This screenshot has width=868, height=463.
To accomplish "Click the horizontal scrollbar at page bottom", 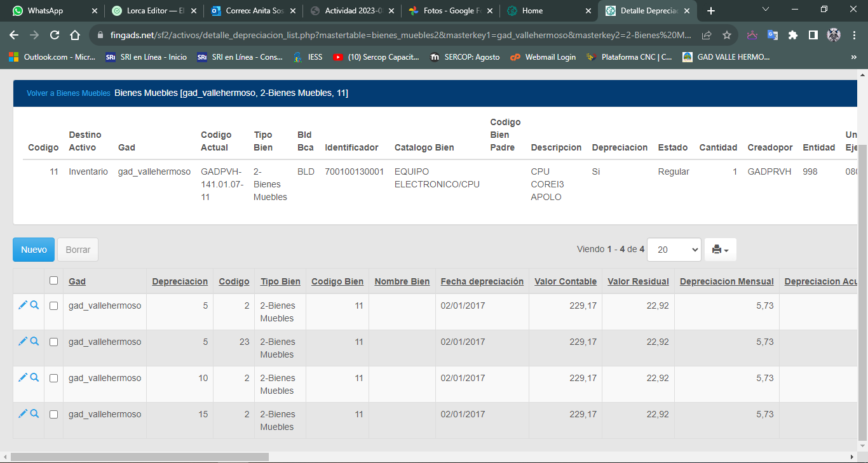I will [140, 457].
